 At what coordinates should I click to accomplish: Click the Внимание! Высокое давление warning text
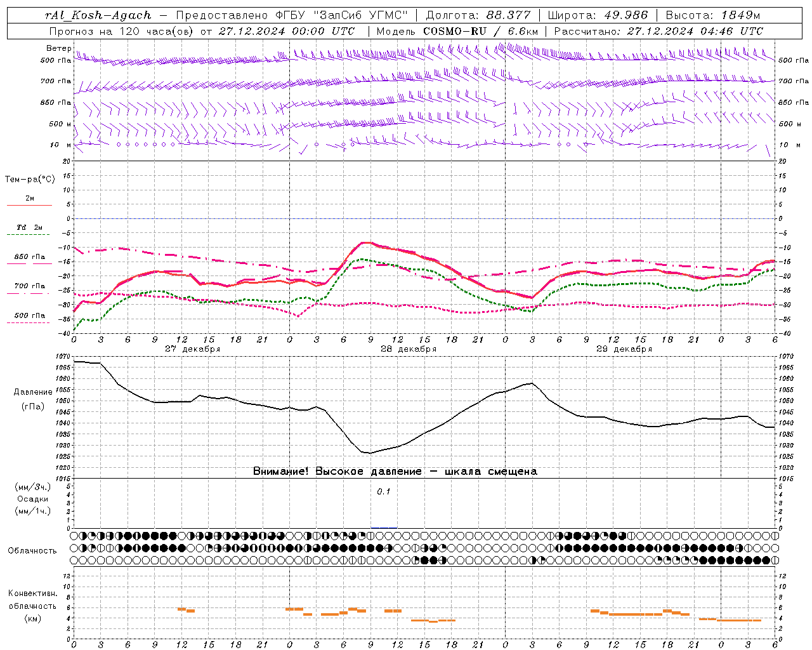(x=395, y=471)
